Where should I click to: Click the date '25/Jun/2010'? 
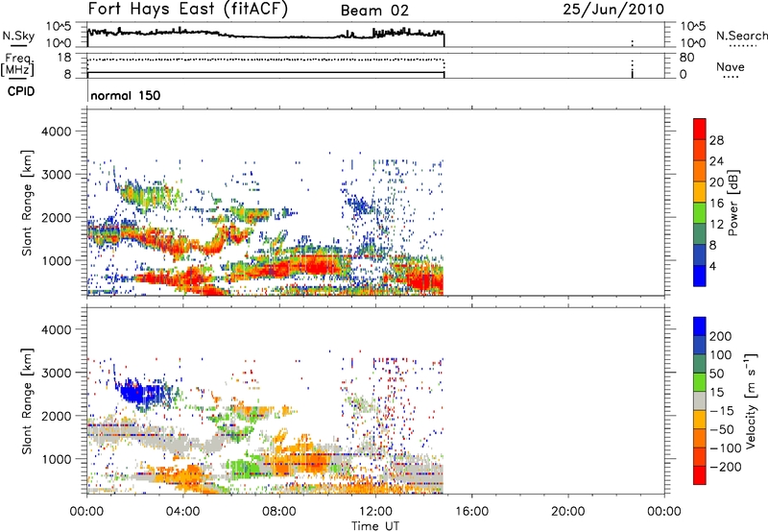[x=613, y=9]
